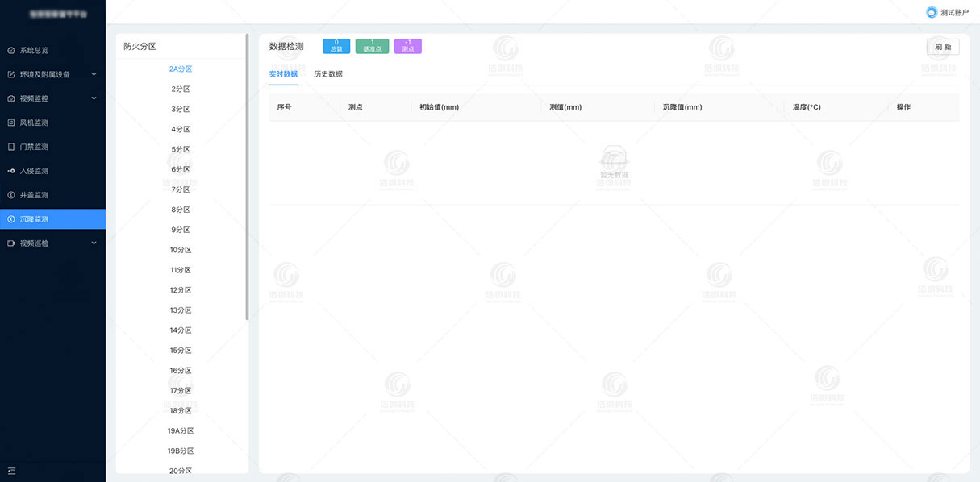Click the 刷新 refresh button
Image resolution: width=980 pixels, height=482 pixels.
(941, 47)
